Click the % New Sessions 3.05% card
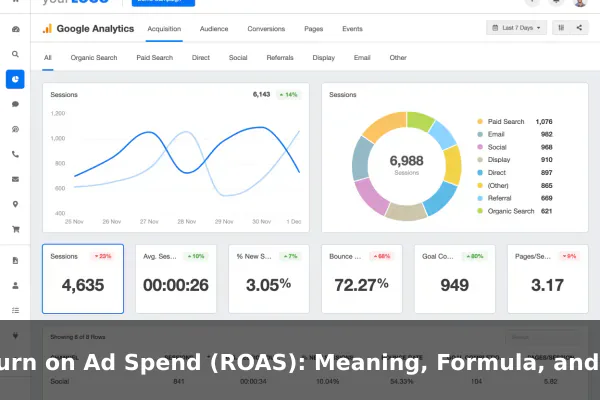 [x=269, y=279]
